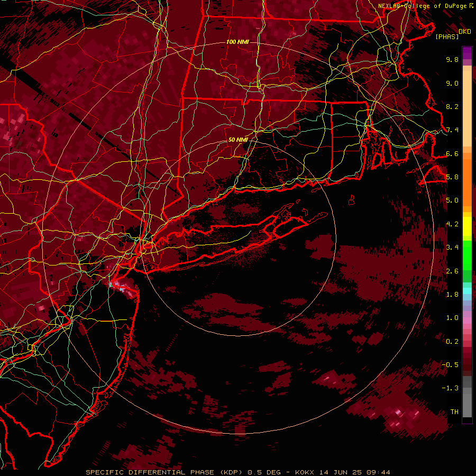Click the 14 JUN 25 date
This screenshot has height=476, width=476.
pyautogui.click(x=342, y=472)
